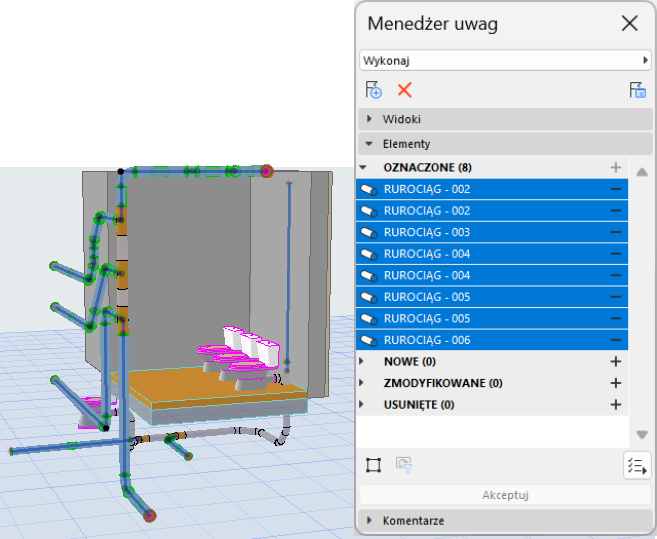657x539 pixels.
Task: Open the Wykonaj dropdown
Action: 505,61
